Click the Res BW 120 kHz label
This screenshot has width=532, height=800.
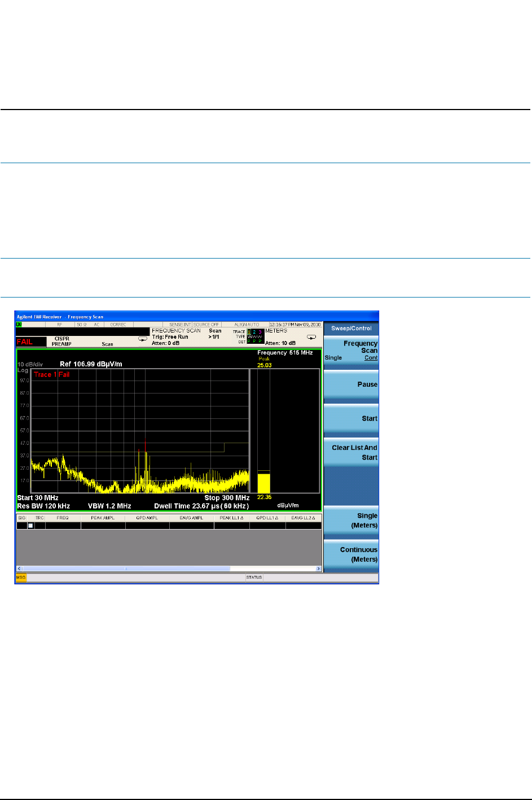[x=43, y=506]
